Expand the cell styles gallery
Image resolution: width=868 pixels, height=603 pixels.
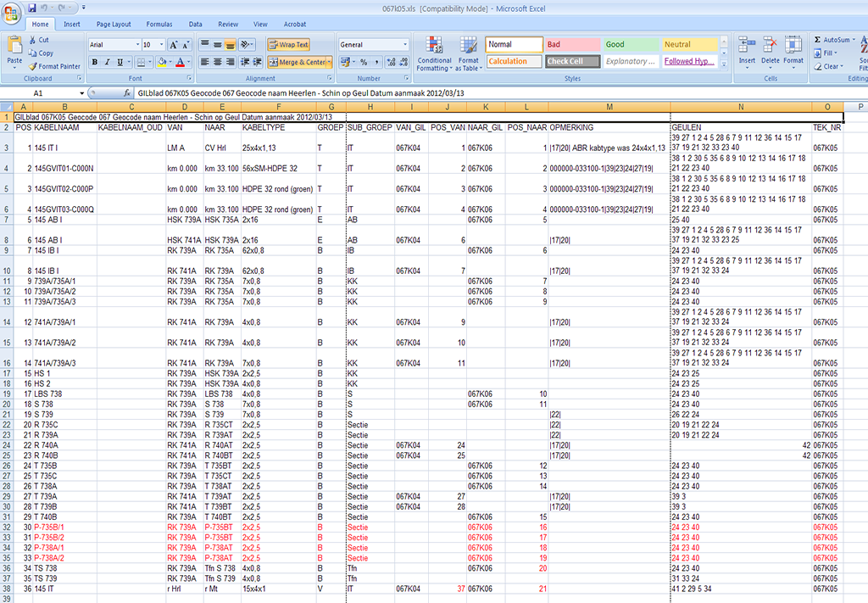coord(724,64)
